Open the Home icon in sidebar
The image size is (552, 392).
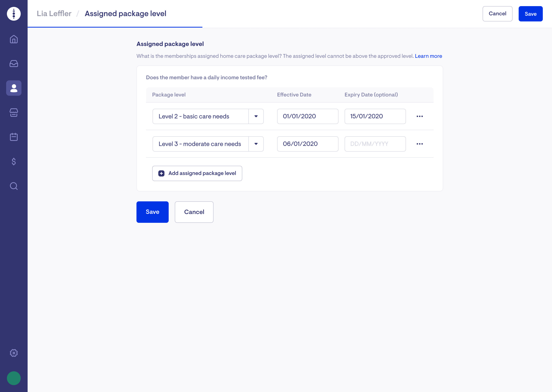pos(14,39)
